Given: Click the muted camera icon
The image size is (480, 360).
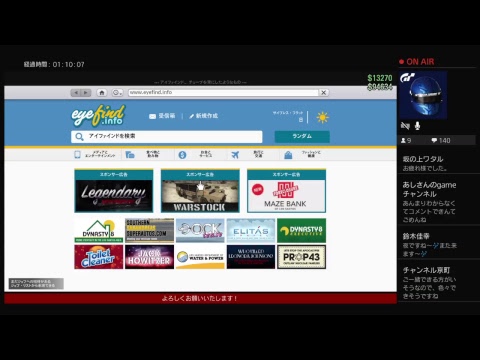Looking at the screenshot, I should click(x=405, y=126).
